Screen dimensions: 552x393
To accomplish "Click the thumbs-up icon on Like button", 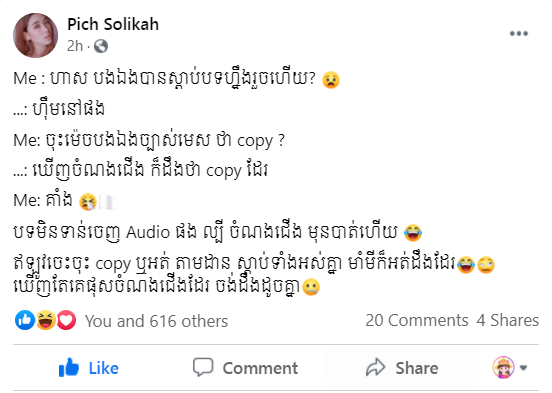I will click(x=69, y=367).
